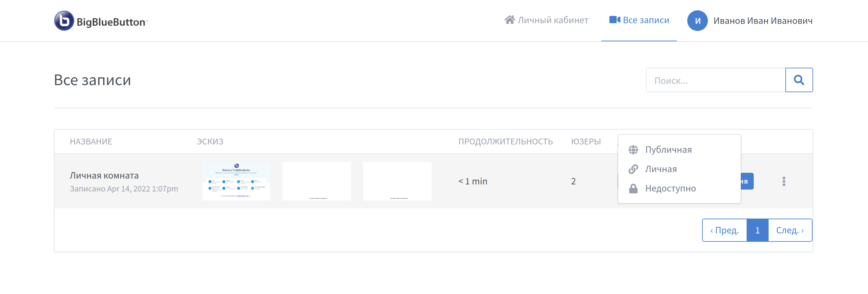This screenshot has height=294, width=868.
Task: Click the Пред. pagination button
Action: (x=724, y=230)
